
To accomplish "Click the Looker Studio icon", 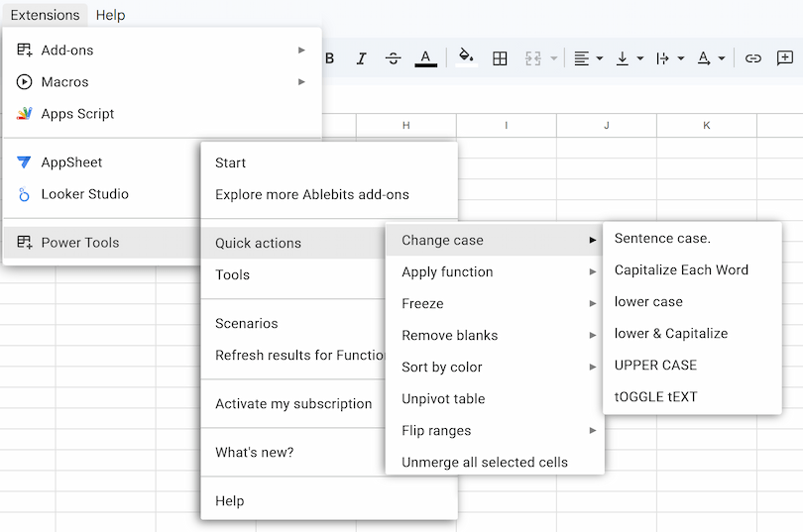I will (x=24, y=194).
